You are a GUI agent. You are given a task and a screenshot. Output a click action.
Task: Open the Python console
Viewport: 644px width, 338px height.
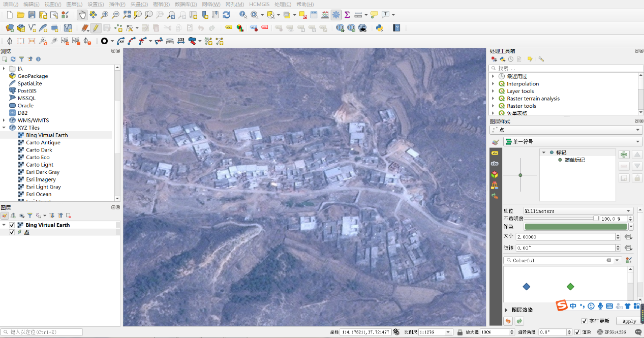coord(379,28)
